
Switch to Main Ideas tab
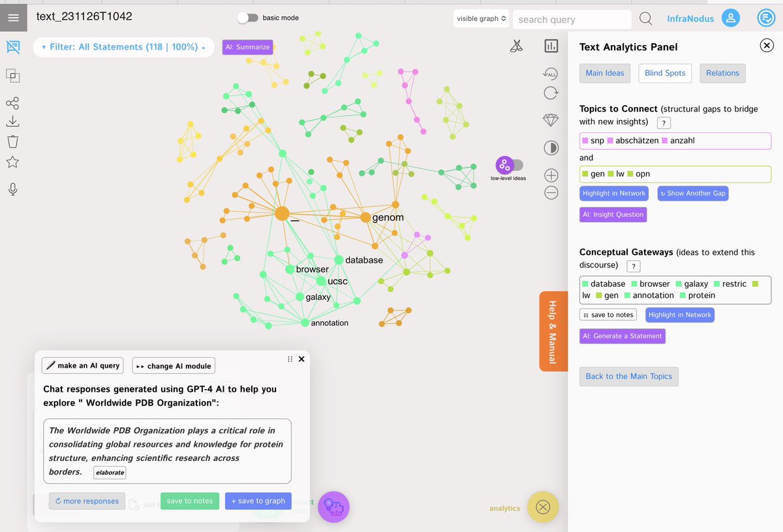604,73
